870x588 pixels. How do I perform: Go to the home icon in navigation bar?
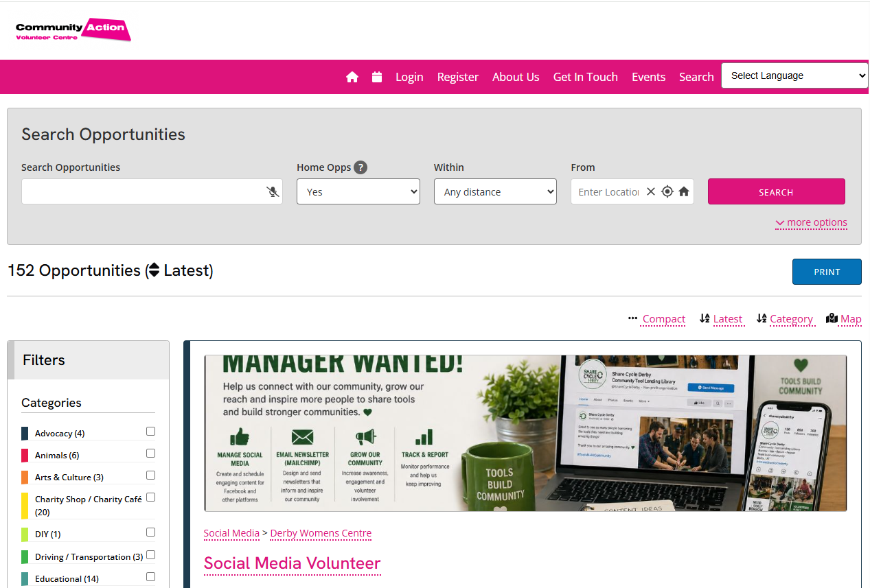(352, 77)
